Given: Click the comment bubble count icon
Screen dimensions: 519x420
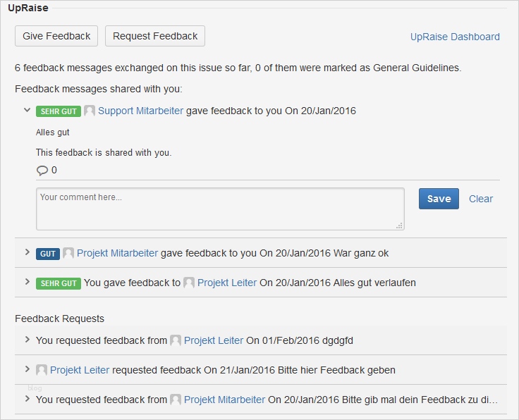Looking at the screenshot, I should click(42, 170).
